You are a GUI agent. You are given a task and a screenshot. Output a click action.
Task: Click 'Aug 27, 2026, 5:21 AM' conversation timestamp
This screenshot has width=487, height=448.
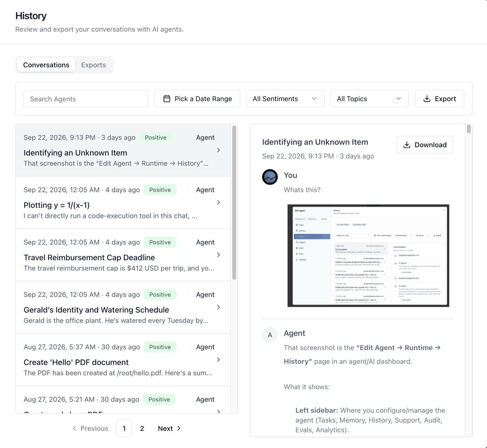(59, 400)
